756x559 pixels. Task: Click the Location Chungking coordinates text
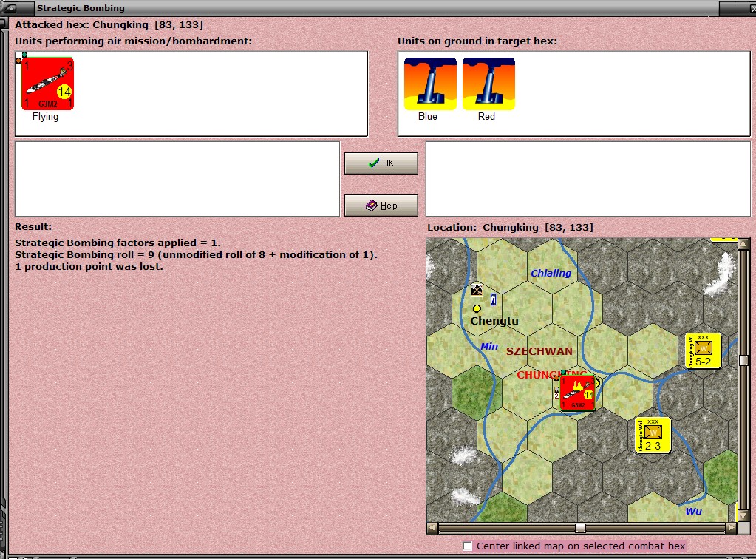point(510,227)
